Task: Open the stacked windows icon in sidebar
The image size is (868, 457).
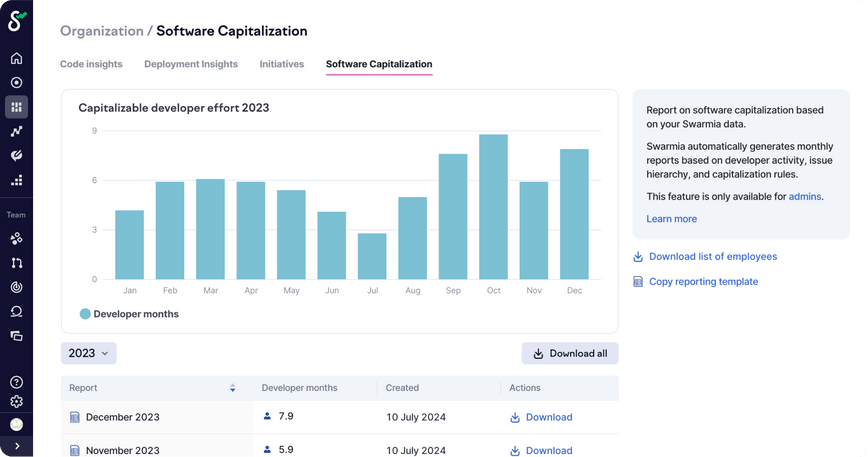Action: (x=17, y=336)
